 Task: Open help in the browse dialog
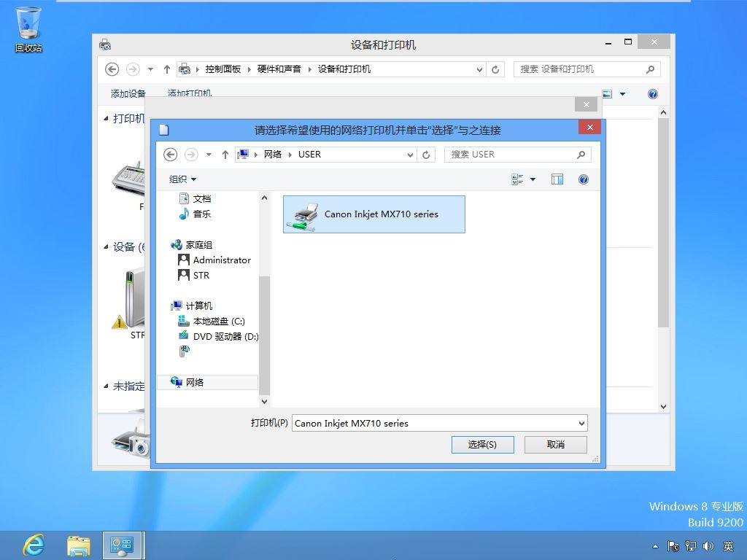(x=583, y=179)
